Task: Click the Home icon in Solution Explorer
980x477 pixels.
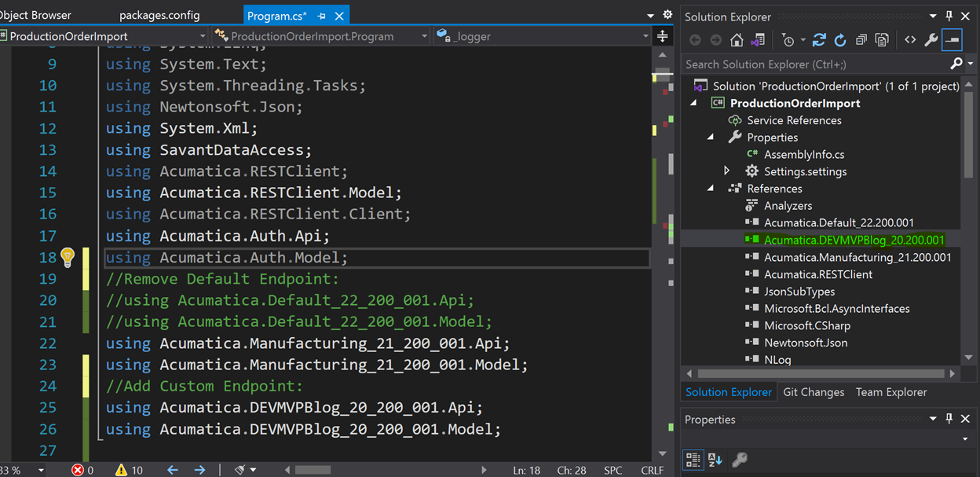Action: (x=737, y=40)
